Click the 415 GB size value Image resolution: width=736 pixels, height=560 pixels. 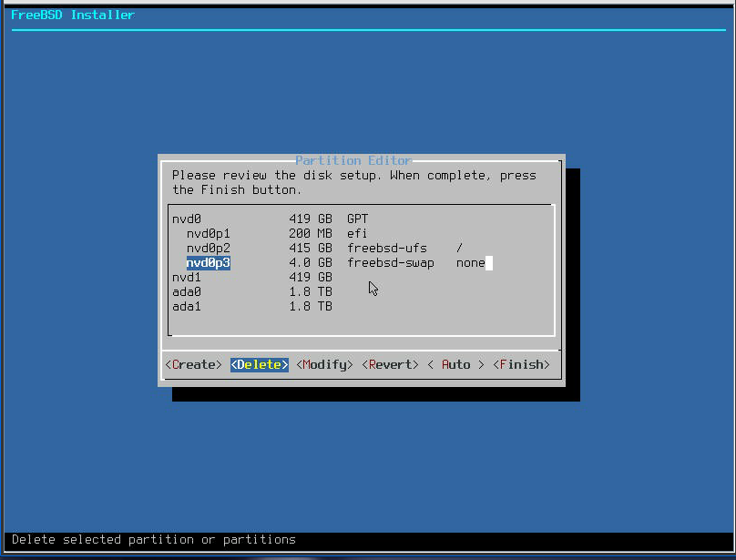311,249
